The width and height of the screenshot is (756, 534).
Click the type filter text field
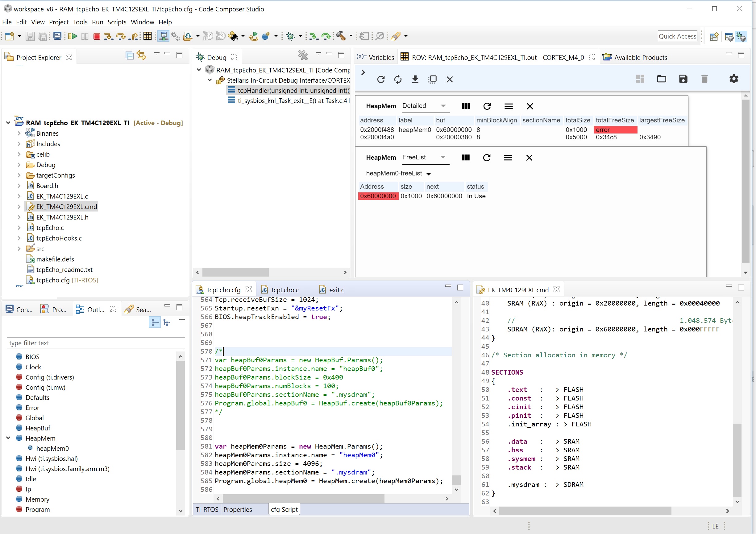pyautogui.click(x=95, y=343)
